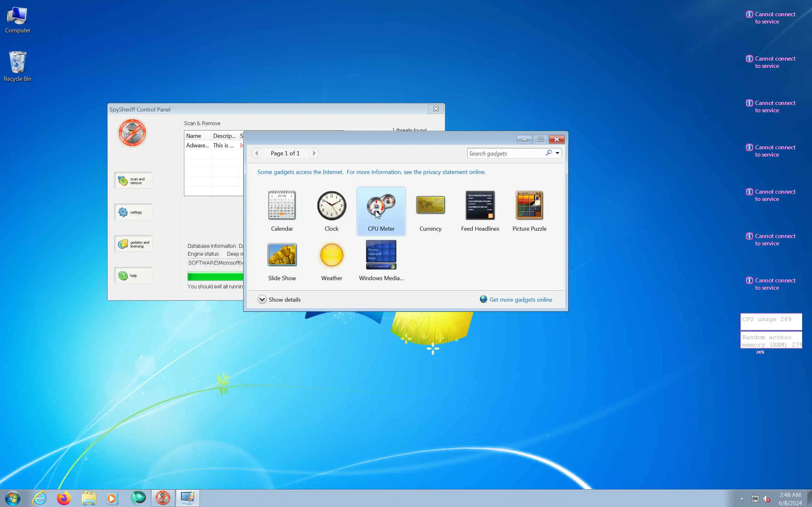
Task: Choose the Feed Headlines gadget
Action: pyautogui.click(x=480, y=205)
